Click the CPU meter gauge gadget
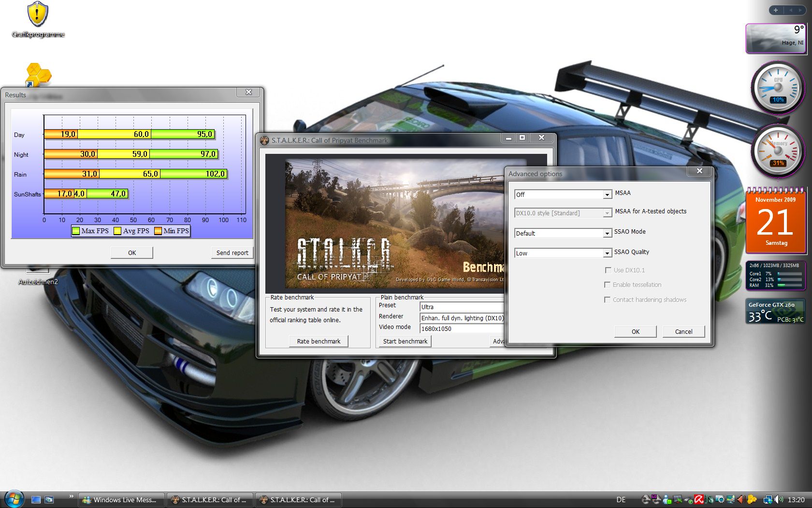 (x=778, y=88)
